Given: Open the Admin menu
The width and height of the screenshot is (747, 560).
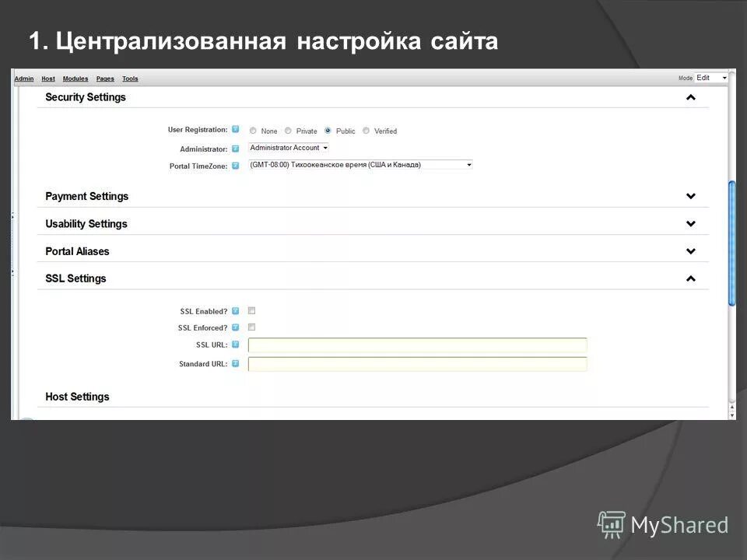Looking at the screenshot, I should click(x=23, y=78).
